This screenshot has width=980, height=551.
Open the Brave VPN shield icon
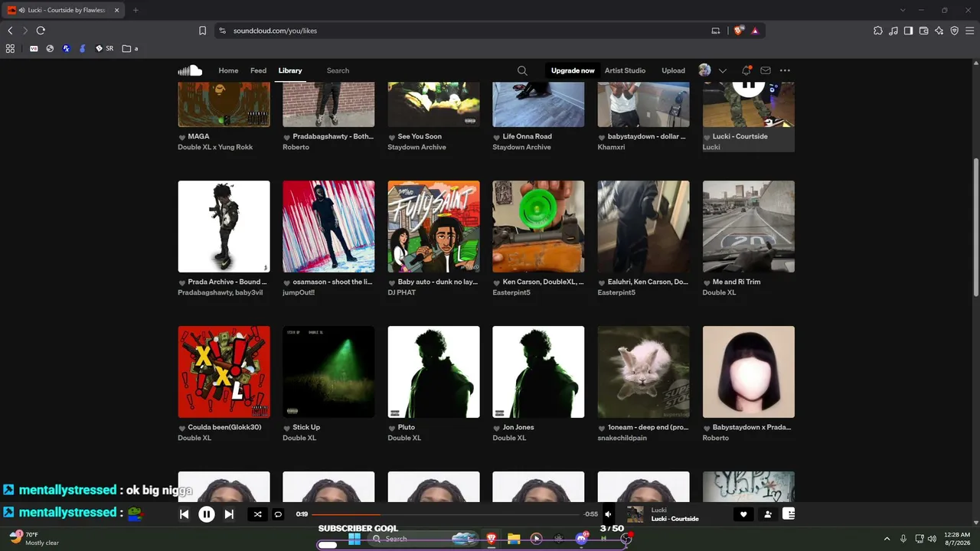(x=954, y=31)
